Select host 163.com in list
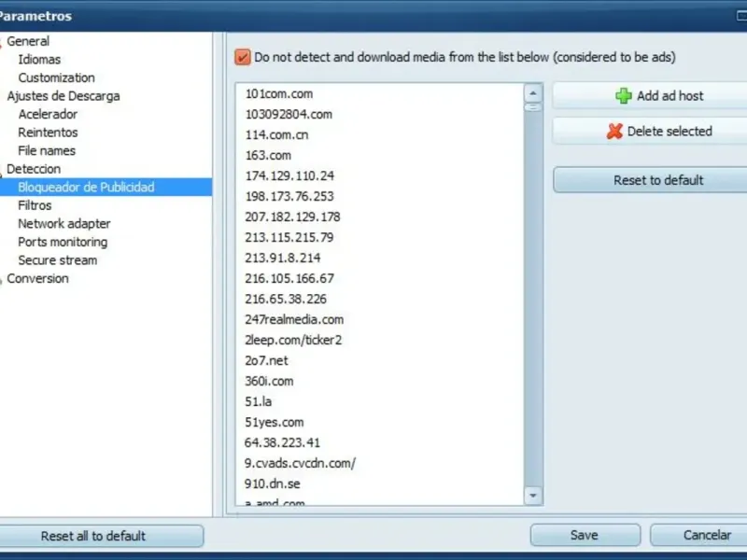Viewport: 747px width, 560px height. pyautogui.click(x=268, y=155)
